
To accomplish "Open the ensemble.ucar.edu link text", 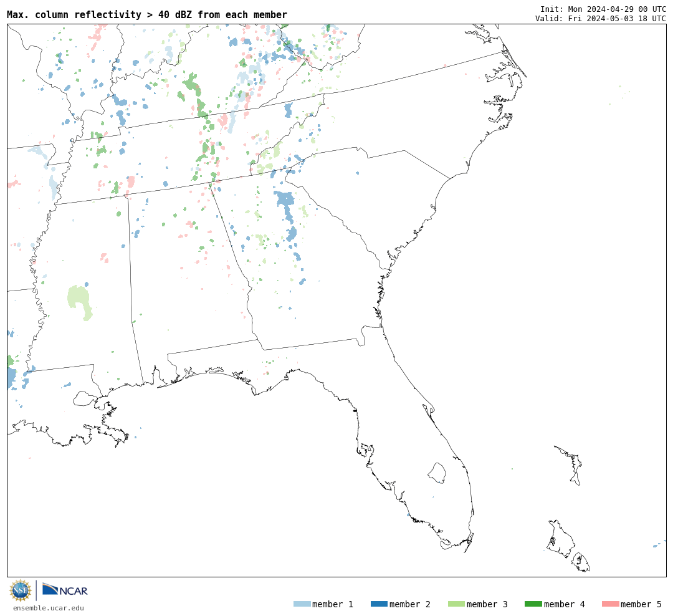I will 49,608.
